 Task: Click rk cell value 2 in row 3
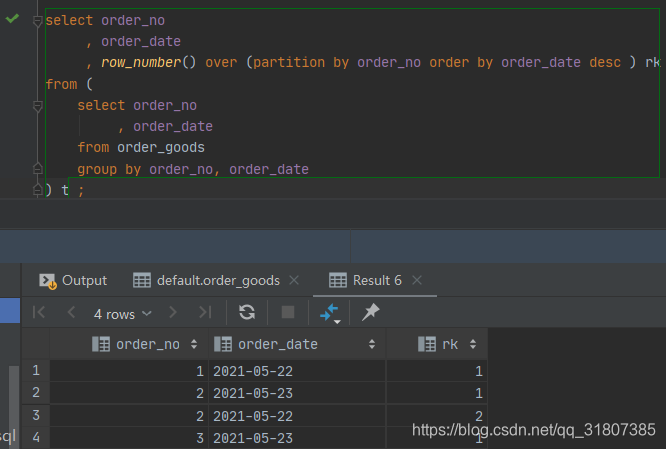[437, 416]
